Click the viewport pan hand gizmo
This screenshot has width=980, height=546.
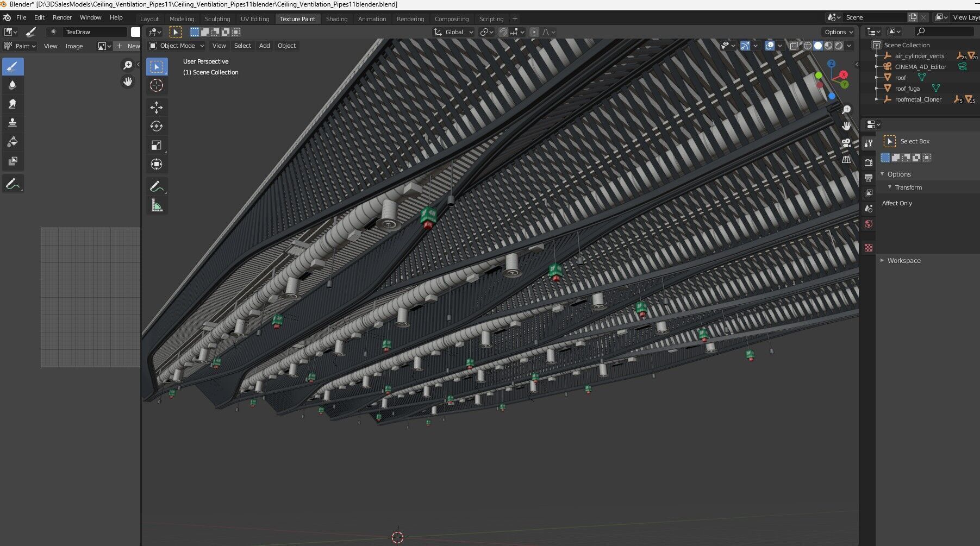coord(846,126)
